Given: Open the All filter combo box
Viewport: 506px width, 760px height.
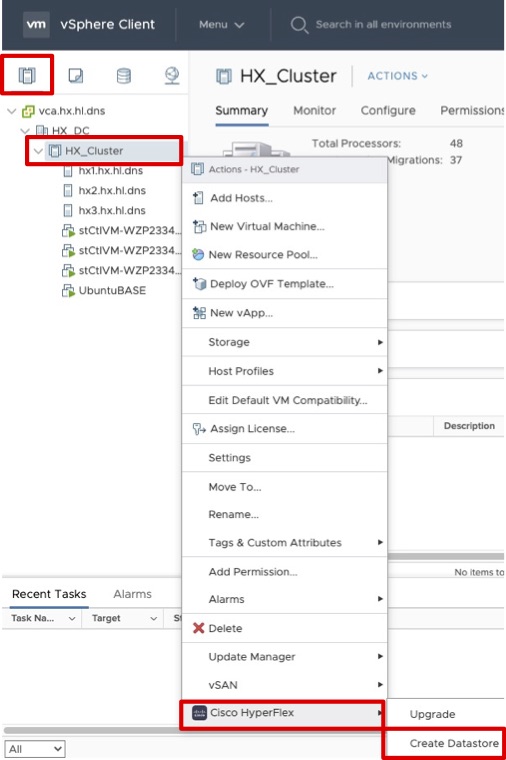Looking at the screenshot, I should coord(35,749).
